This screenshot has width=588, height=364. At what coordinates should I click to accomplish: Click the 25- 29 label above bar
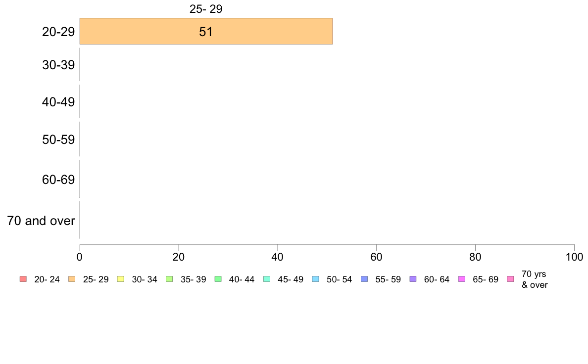(206, 8)
